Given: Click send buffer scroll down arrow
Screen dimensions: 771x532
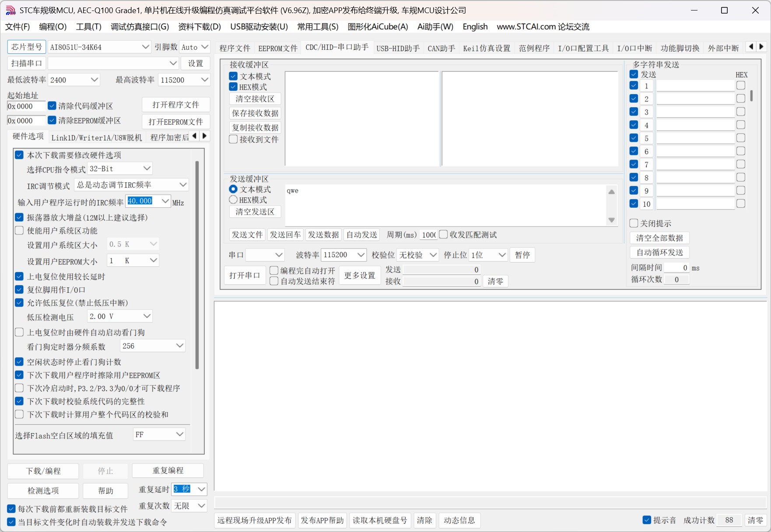Looking at the screenshot, I should click(612, 220).
